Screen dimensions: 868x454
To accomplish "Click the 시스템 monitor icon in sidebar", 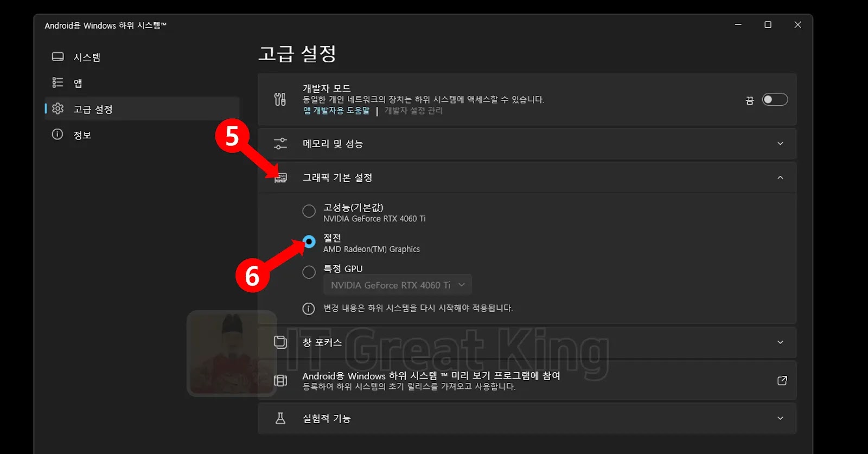I will pyautogui.click(x=58, y=56).
